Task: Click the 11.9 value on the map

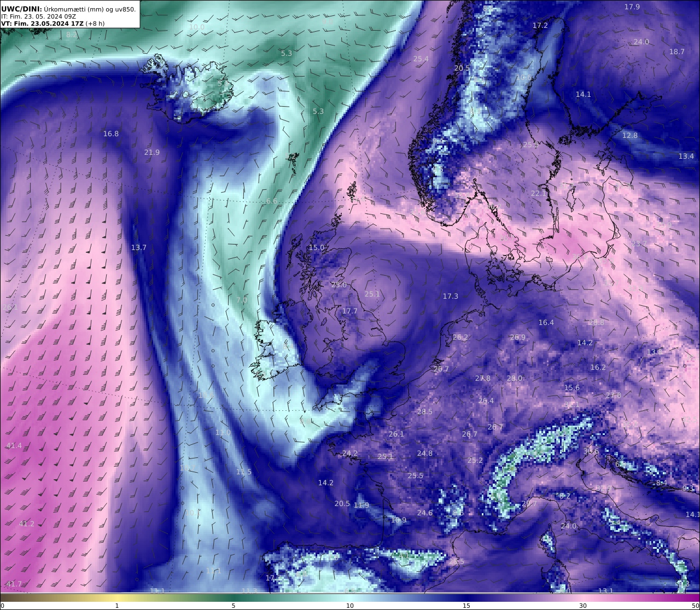Action: click(x=361, y=505)
